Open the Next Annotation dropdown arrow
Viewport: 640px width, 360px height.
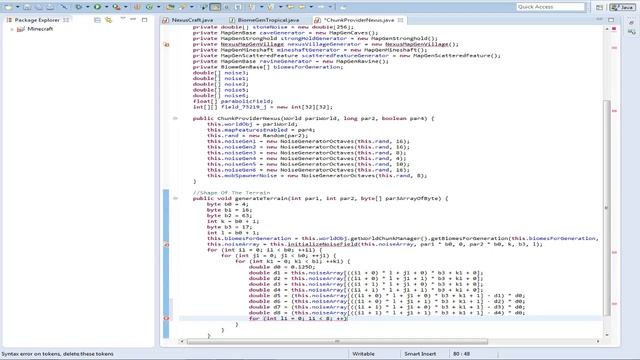262,7
